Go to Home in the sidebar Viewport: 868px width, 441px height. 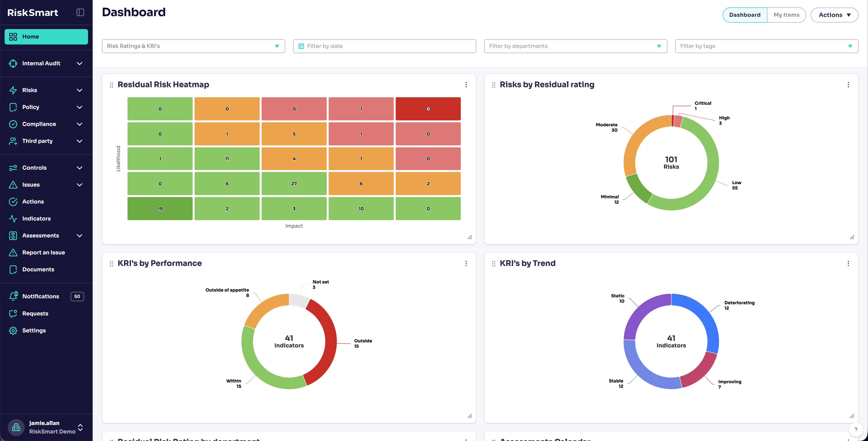[46, 37]
